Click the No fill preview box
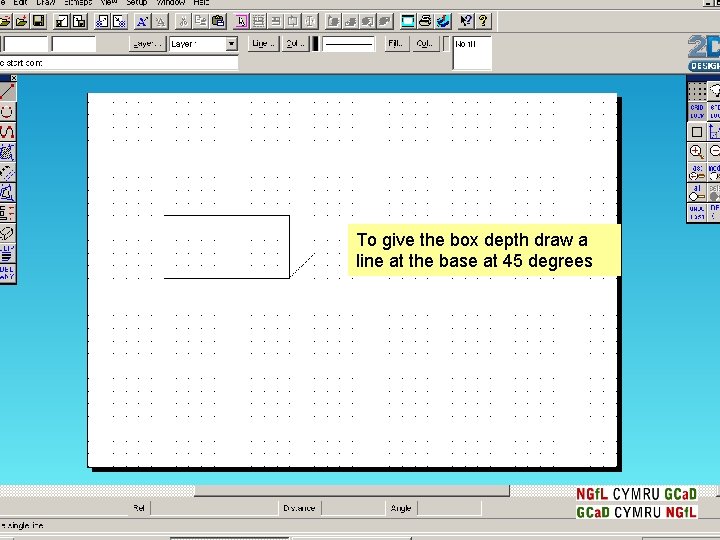 pos(472,53)
